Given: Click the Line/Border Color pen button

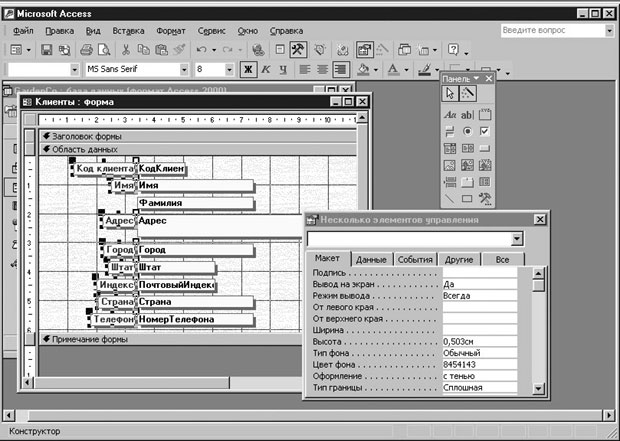Looking at the screenshot, I should 425,70.
